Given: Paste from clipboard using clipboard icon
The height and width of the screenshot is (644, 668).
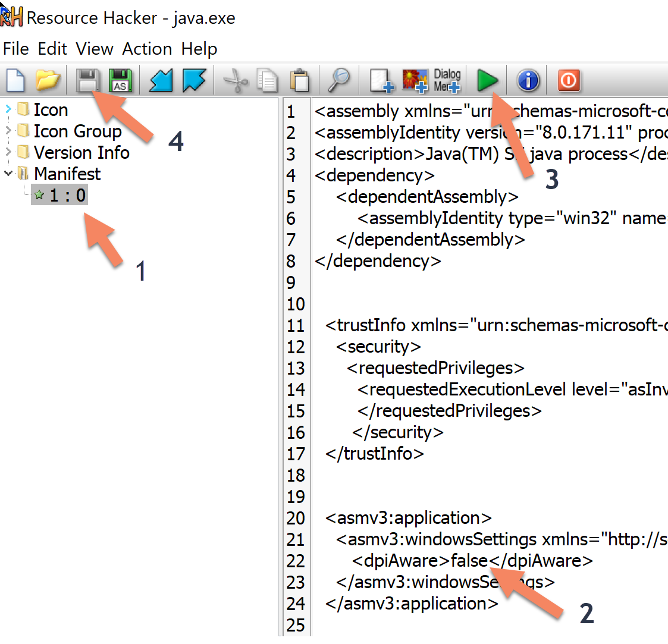Looking at the screenshot, I should [x=300, y=80].
